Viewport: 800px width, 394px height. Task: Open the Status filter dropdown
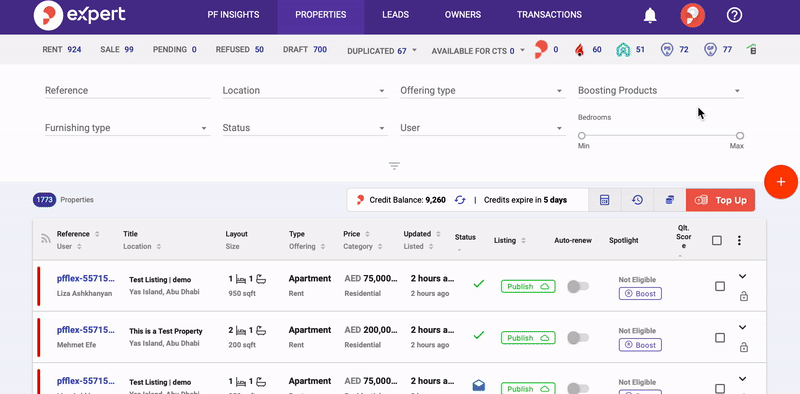coord(305,128)
